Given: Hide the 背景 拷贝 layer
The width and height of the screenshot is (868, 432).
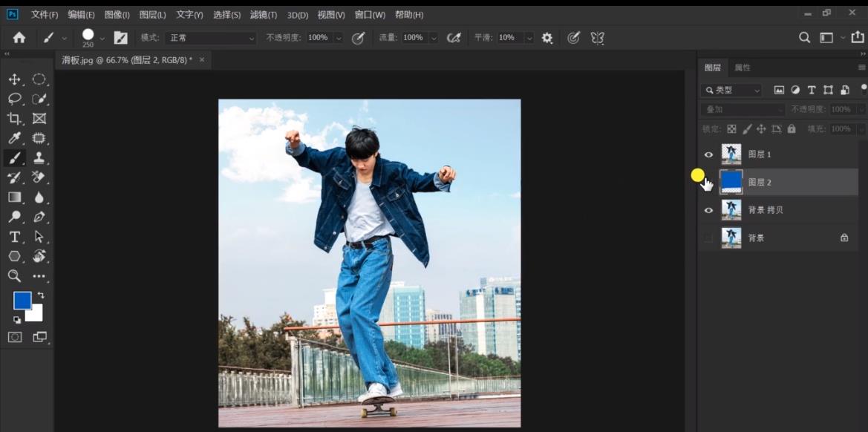Looking at the screenshot, I should point(708,210).
